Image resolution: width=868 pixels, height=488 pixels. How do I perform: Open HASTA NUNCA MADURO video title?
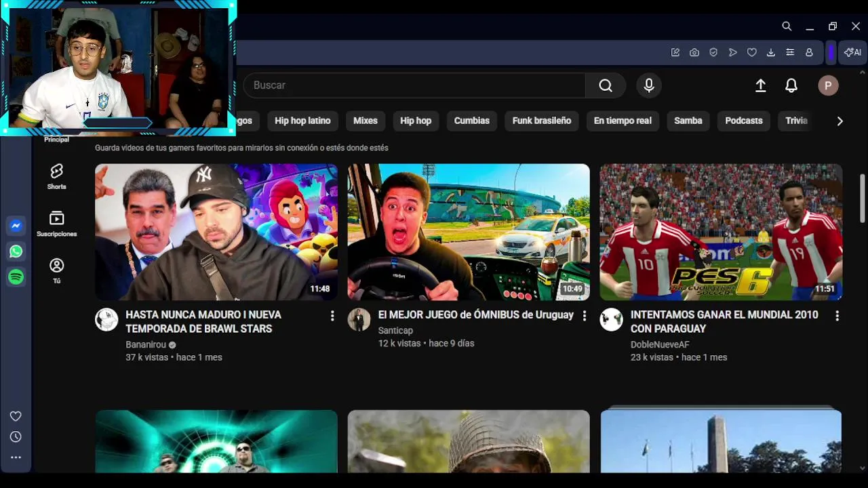tap(203, 322)
